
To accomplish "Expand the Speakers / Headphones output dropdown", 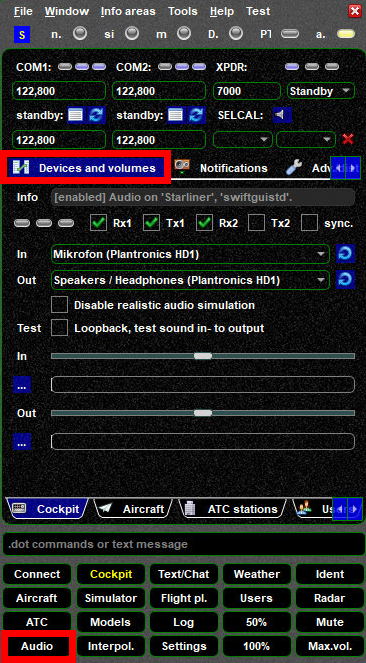I will [x=190, y=280].
